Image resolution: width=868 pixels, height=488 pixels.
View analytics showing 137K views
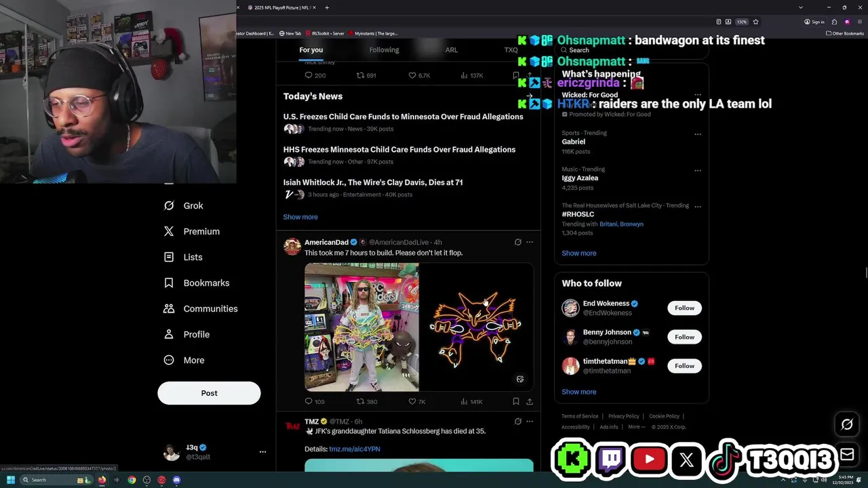coord(472,75)
